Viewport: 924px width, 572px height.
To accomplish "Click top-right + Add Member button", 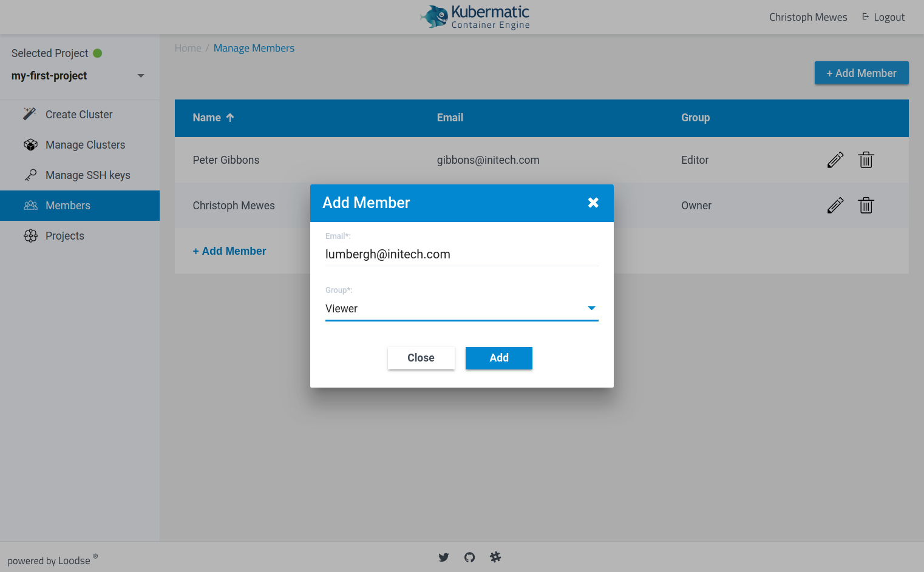I will pos(861,73).
